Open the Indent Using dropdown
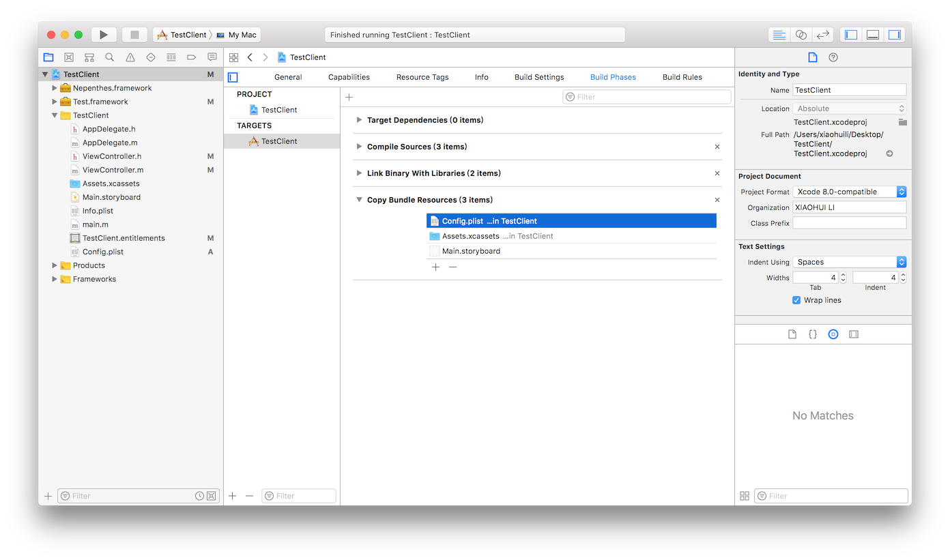 [x=850, y=262]
